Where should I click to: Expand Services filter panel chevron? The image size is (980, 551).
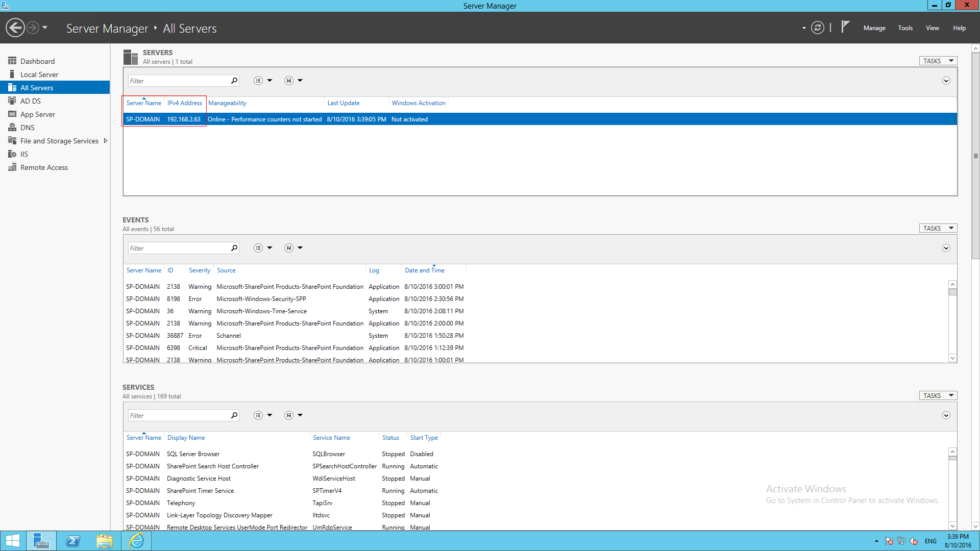[946, 415]
